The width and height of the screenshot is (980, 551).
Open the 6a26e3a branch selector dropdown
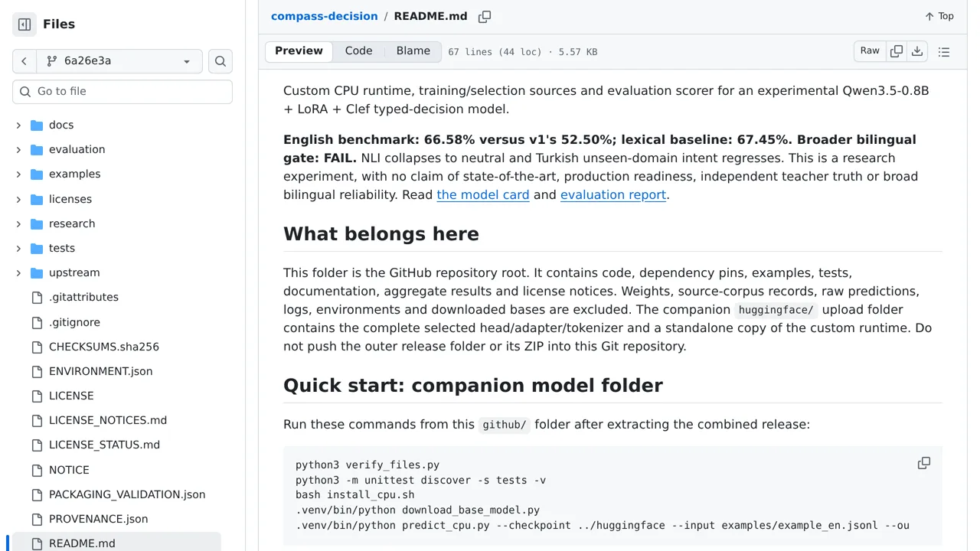tap(119, 61)
